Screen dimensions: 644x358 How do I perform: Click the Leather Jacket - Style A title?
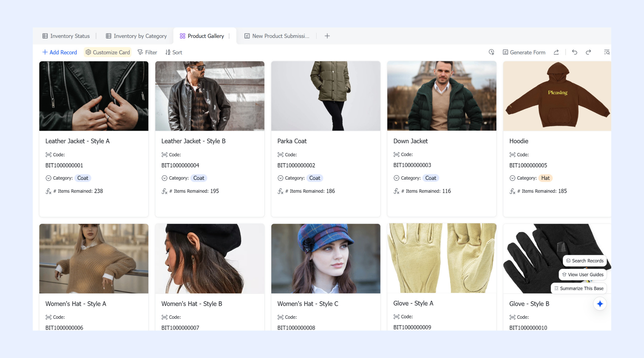click(78, 141)
